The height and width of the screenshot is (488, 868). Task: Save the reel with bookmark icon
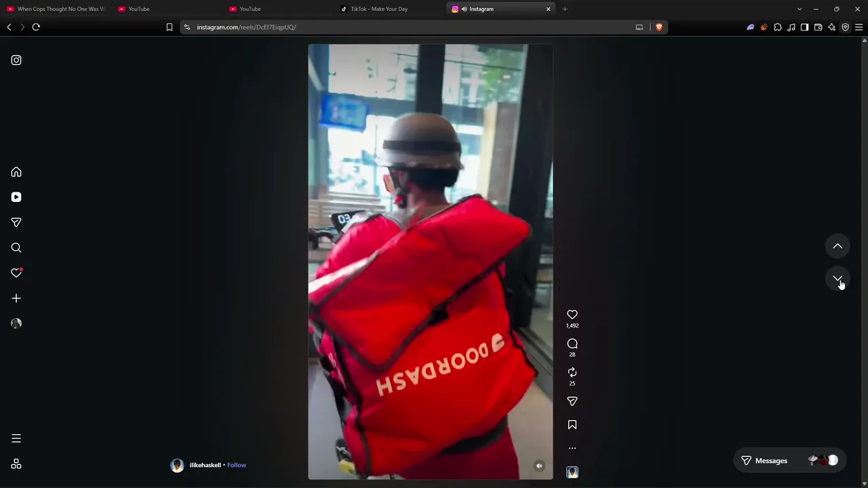tap(572, 425)
